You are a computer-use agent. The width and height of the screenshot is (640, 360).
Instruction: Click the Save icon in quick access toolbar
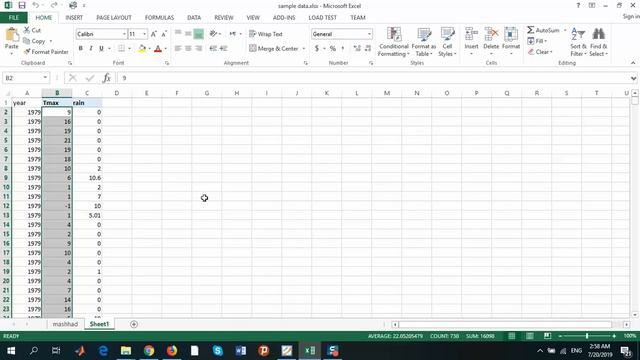pos(22,5)
